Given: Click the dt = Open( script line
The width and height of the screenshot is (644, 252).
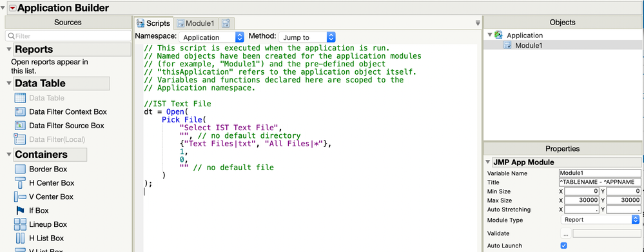Looking at the screenshot, I should point(166,111).
